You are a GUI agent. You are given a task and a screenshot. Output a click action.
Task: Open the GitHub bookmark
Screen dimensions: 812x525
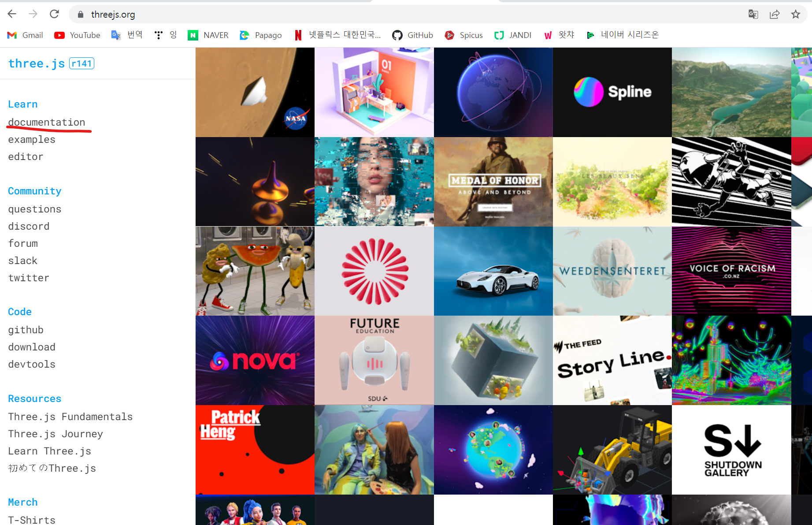[x=412, y=35]
